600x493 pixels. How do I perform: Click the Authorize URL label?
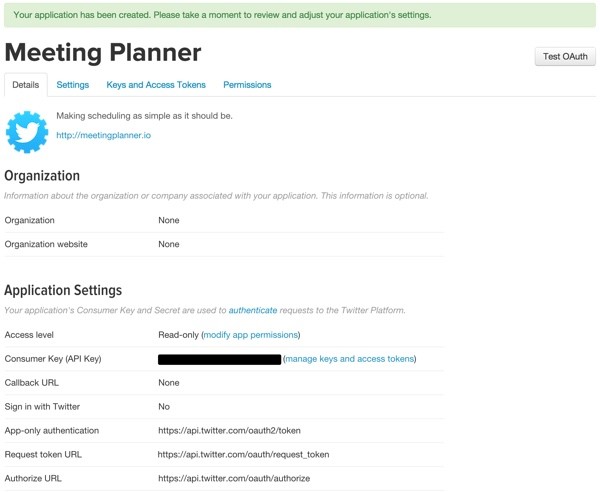[x=33, y=478]
